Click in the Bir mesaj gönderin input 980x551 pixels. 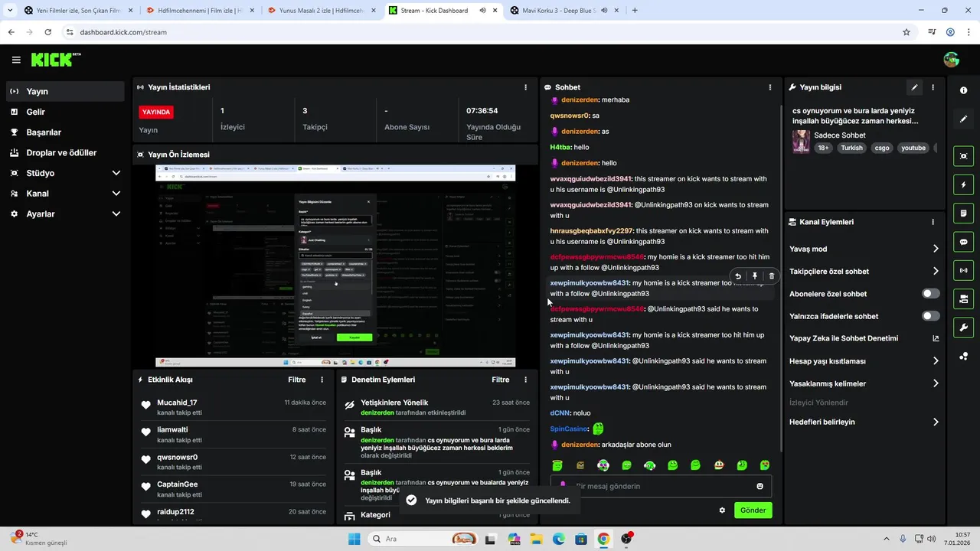[x=662, y=486]
